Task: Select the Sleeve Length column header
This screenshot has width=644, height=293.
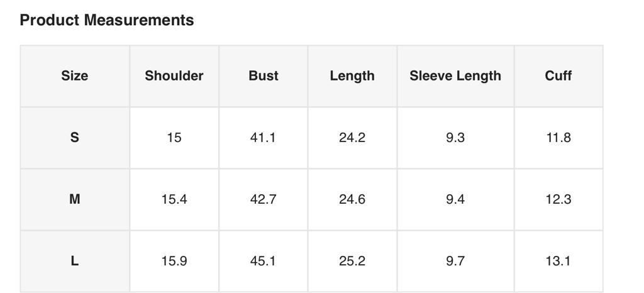Action: tap(455, 76)
